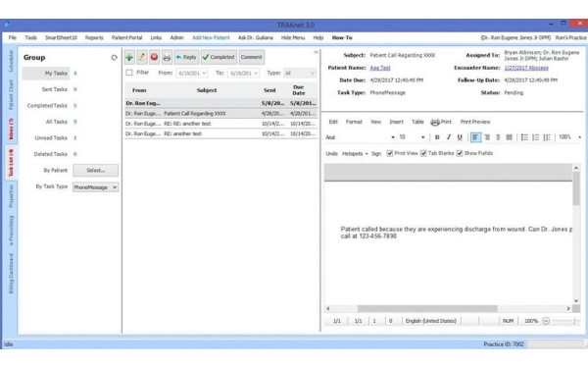Refresh the Group list with circular arrow icon
Viewport: 588px width, 368px height.
114,58
